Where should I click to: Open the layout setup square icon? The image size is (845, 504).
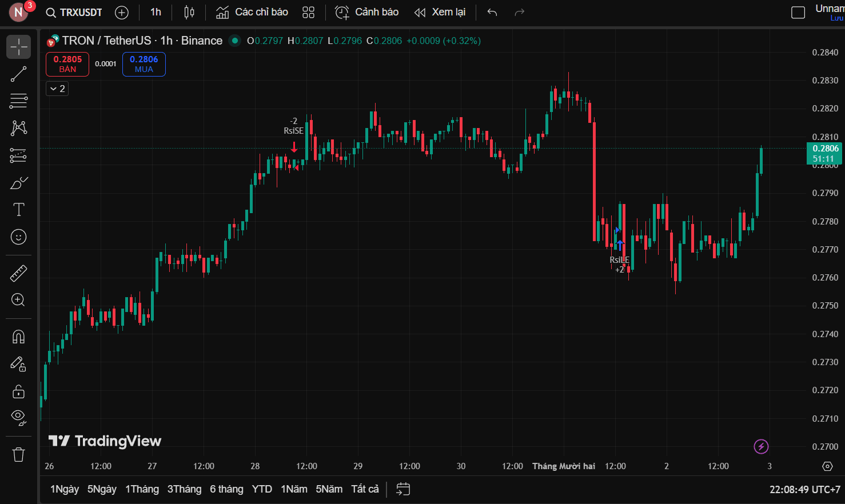798,13
